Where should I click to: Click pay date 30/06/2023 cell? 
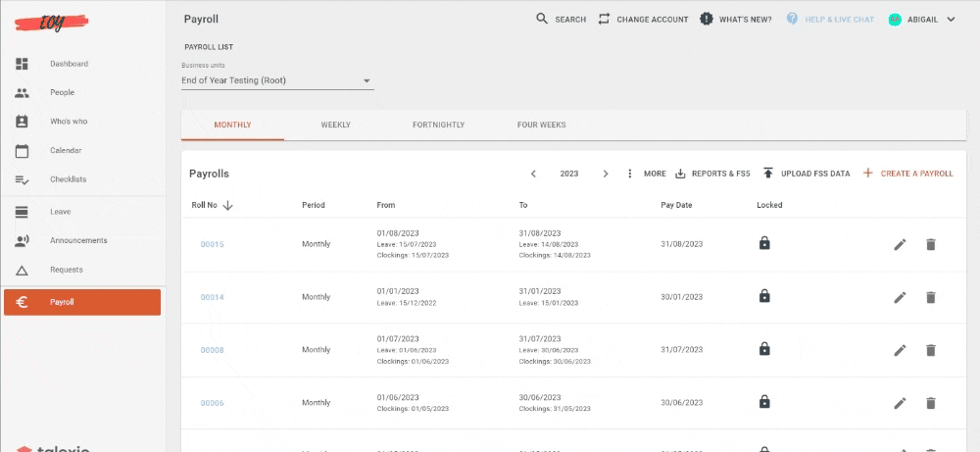pyautogui.click(x=681, y=403)
